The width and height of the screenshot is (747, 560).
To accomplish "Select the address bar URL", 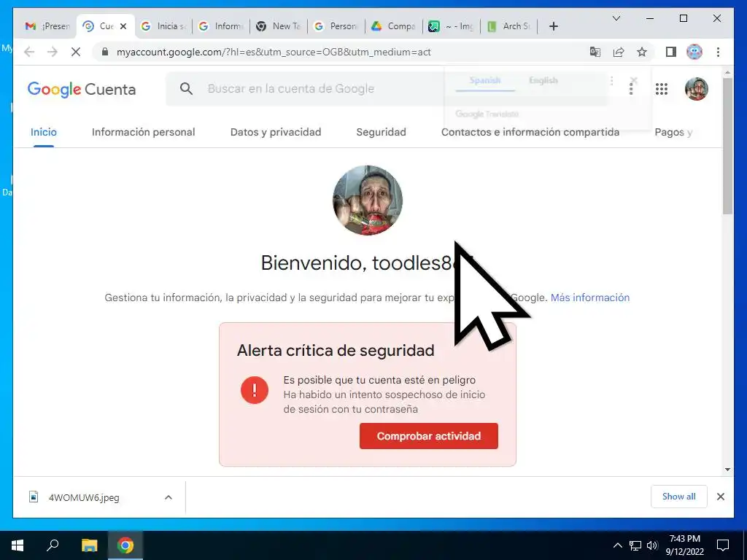I will pyautogui.click(x=274, y=52).
